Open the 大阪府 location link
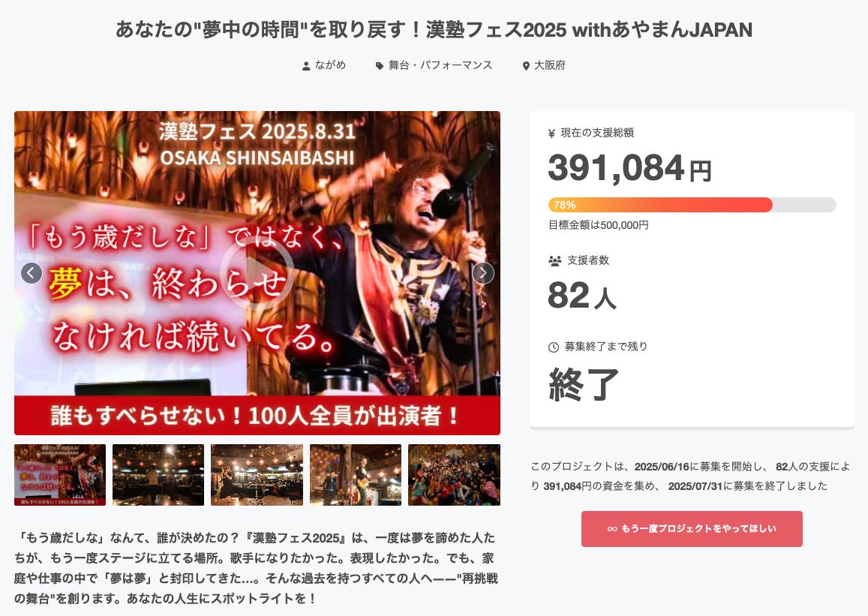Screen dimensions: 868x616 [550, 65]
